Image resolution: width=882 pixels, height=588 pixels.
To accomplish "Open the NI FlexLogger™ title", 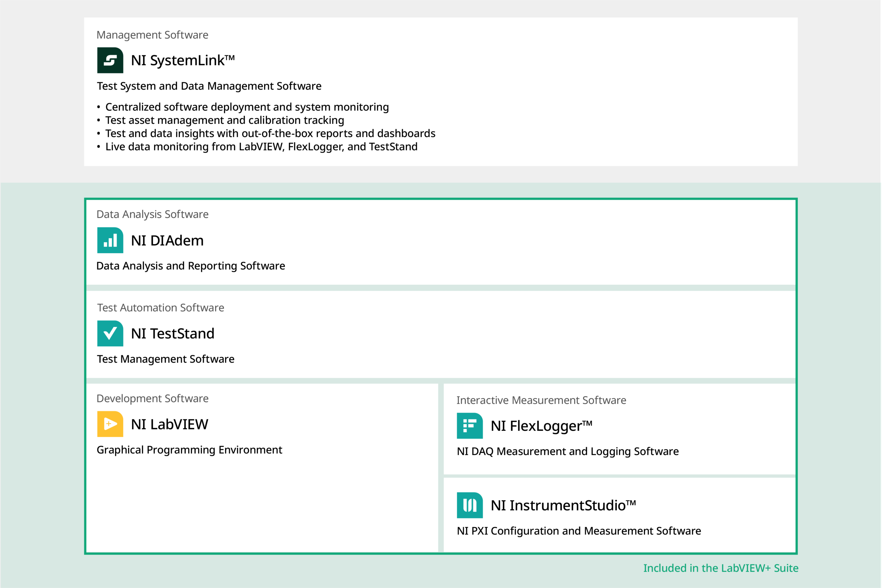I will (541, 426).
